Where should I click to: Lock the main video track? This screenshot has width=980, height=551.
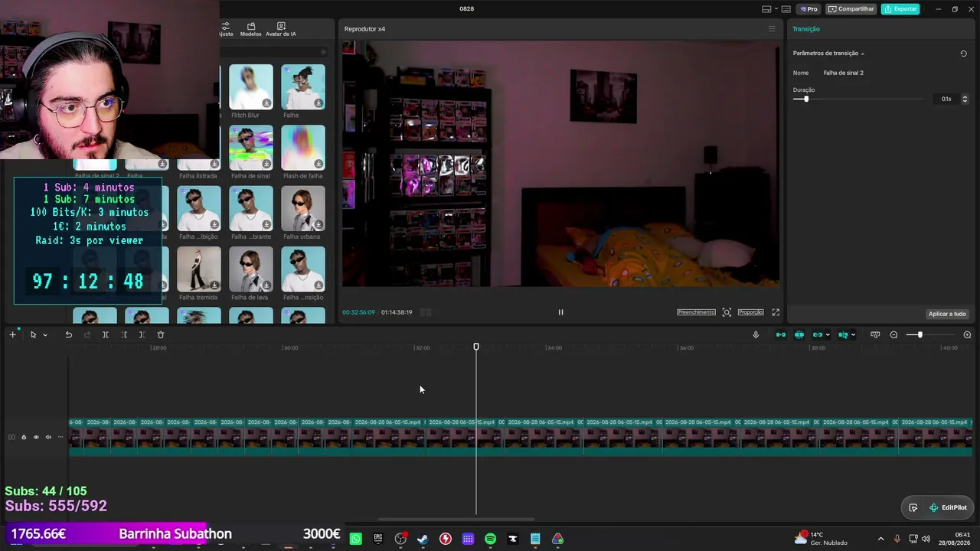[24, 437]
